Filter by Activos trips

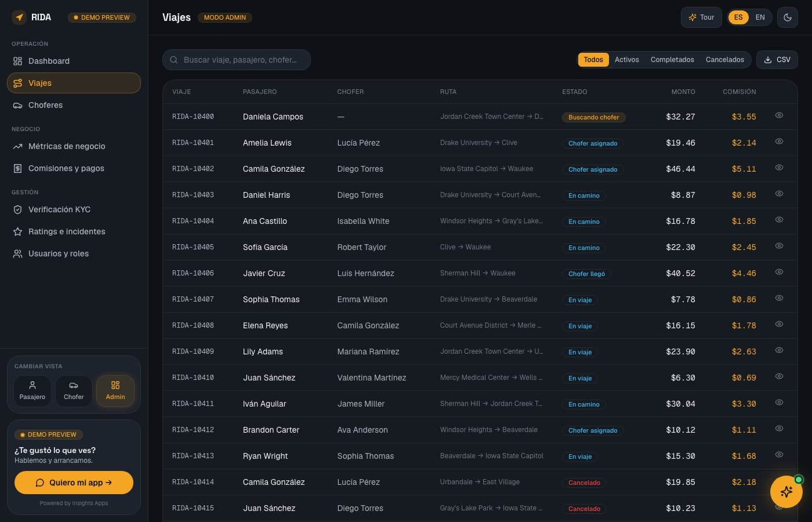tap(627, 60)
